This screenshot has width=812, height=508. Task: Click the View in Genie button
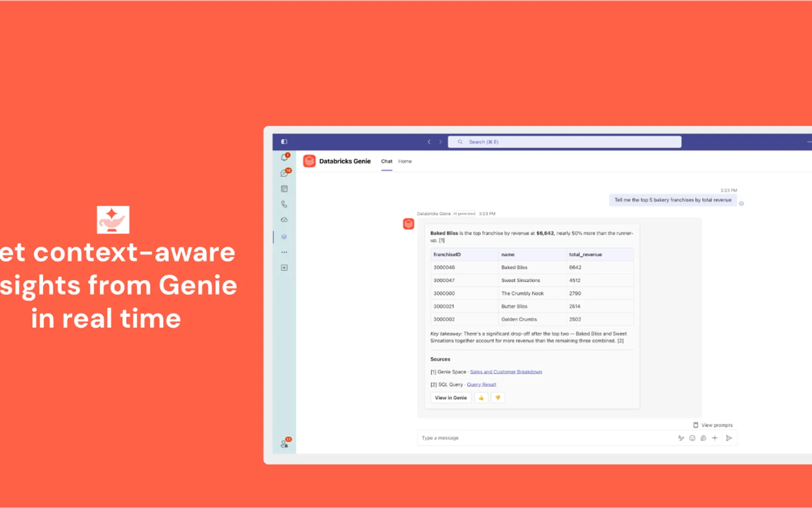click(x=451, y=398)
